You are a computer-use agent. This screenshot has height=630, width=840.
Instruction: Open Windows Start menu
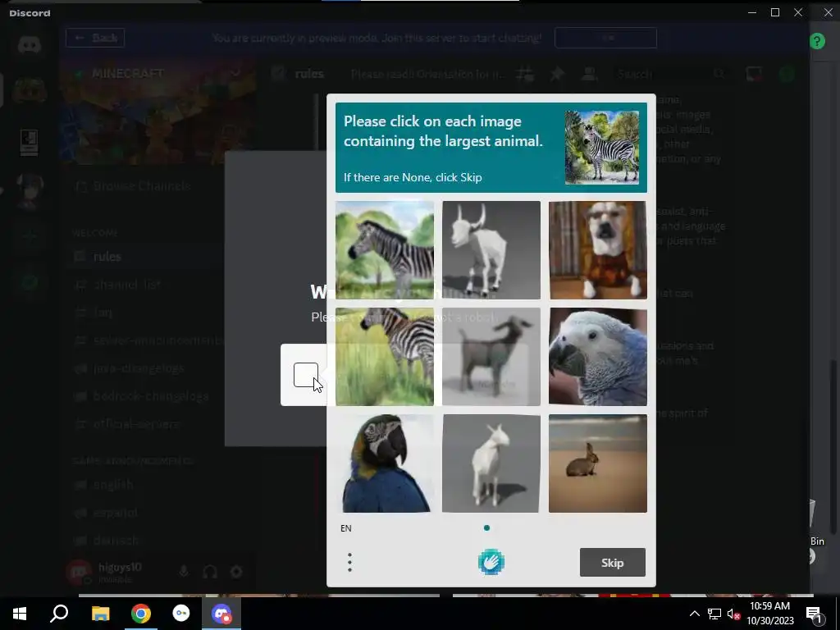[x=20, y=614]
